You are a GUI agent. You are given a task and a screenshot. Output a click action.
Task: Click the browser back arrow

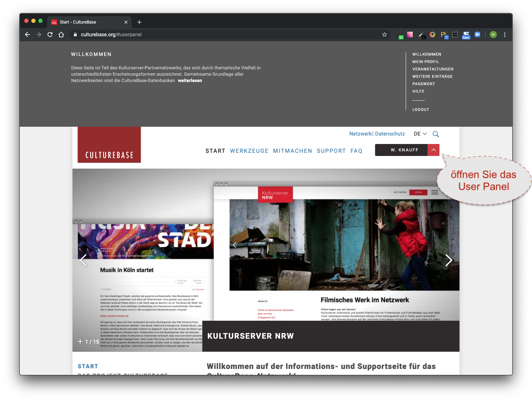coord(27,35)
